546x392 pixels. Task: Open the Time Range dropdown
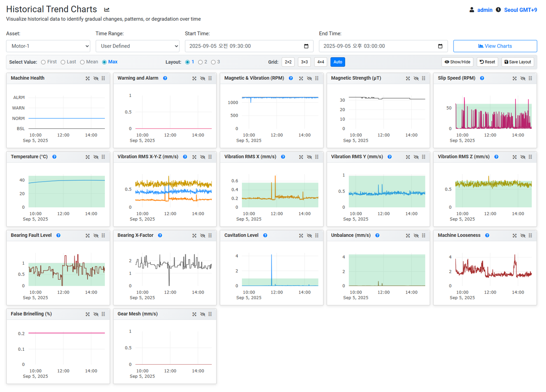click(137, 46)
